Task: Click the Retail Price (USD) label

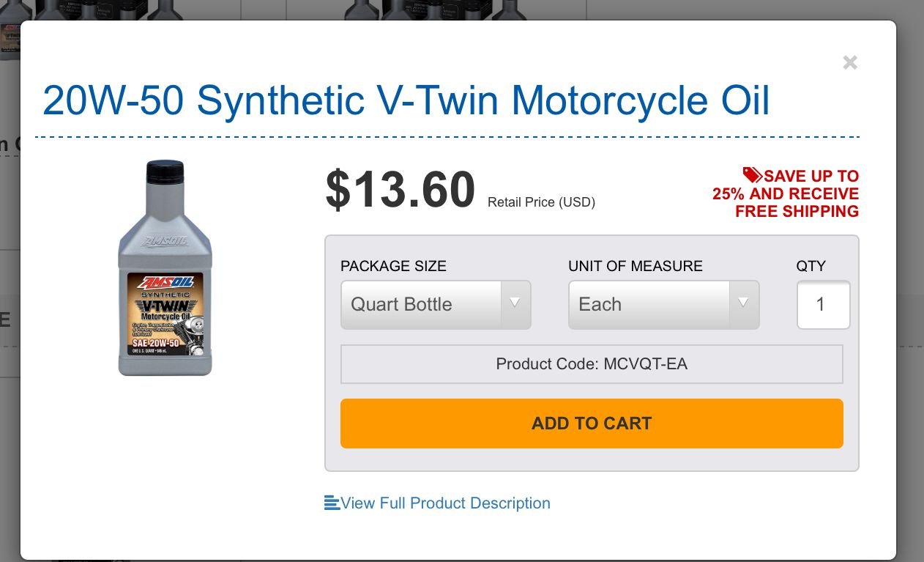Action: pos(541,202)
